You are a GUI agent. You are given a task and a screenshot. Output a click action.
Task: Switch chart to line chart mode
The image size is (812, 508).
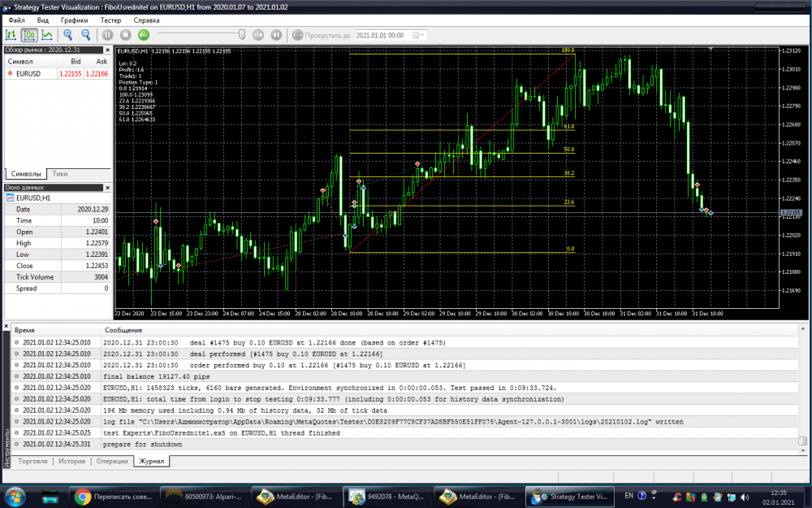coord(46,35)
